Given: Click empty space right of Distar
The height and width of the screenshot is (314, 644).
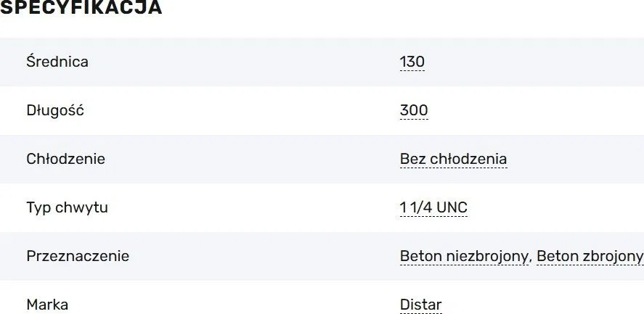Looking at the screenshot, I should point(542,305).
